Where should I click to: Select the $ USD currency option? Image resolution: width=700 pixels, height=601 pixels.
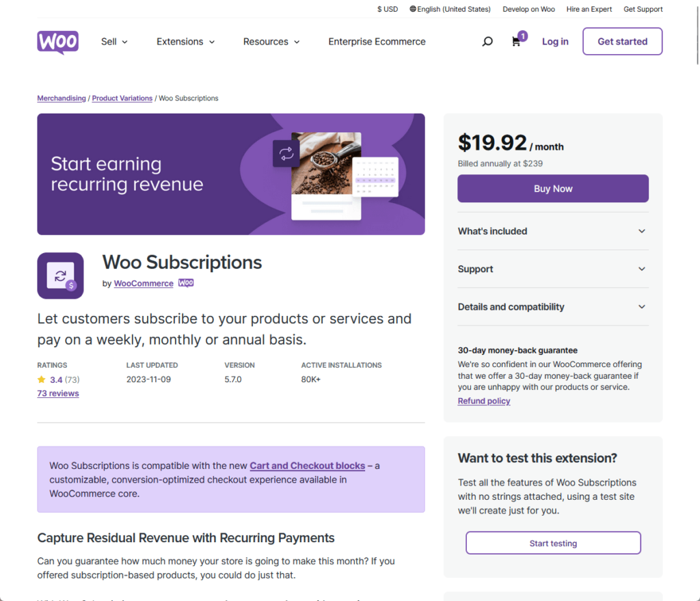(388, 9)
